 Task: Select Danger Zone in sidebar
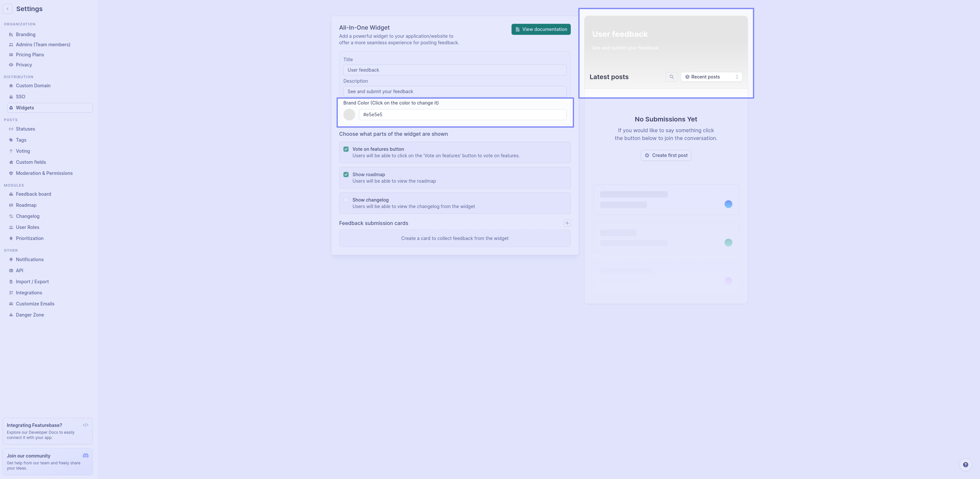click(x=30, y=315)
